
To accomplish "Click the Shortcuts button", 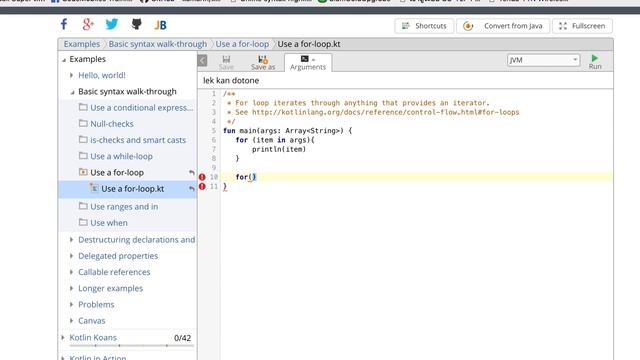I will click(424, 26).
